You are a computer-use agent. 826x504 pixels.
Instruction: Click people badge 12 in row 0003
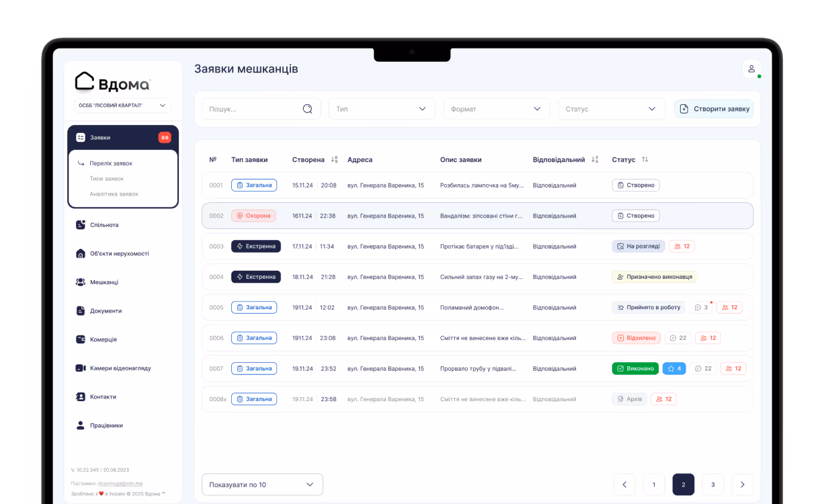point(682,247)
